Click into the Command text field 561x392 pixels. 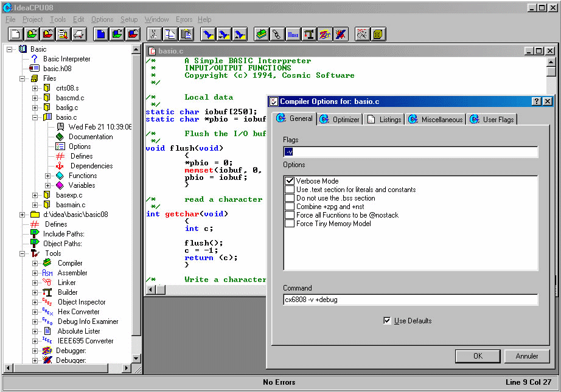[x=411, y=300]
